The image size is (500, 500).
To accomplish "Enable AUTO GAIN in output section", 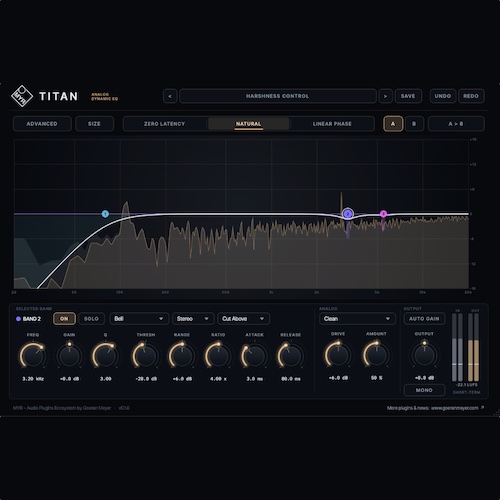I will click(424, 319).
